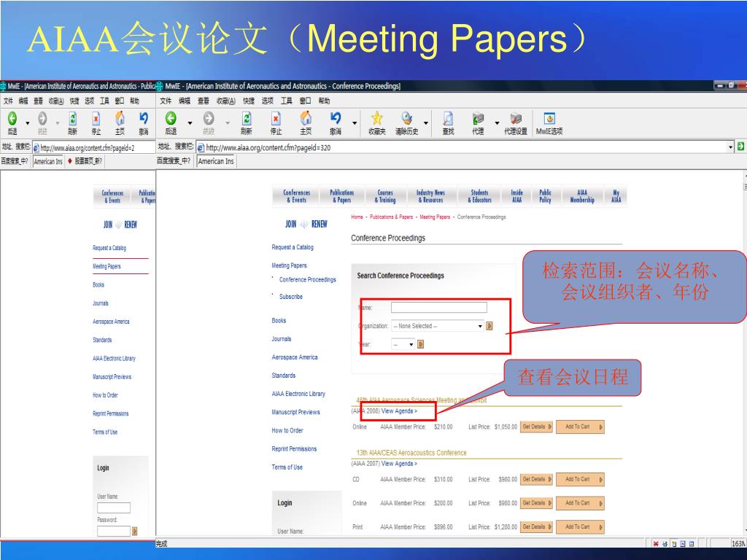
Task: Open the dropdown arrow next to Clear History
Action: [426, 122]
